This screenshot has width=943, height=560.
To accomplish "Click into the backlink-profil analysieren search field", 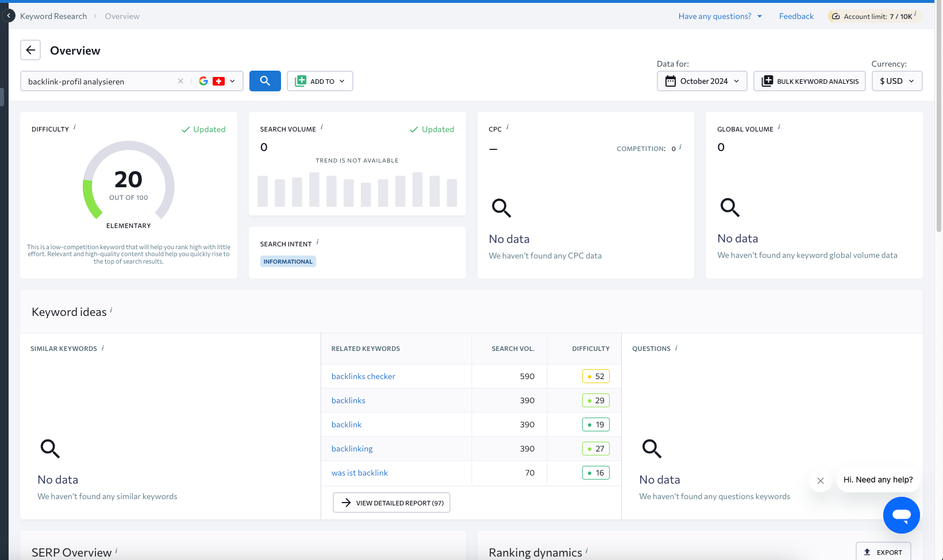I will [101, 81].
